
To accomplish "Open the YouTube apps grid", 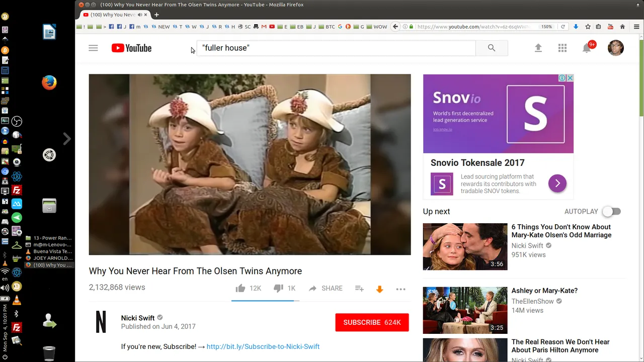I will click(x=562, y=48).
